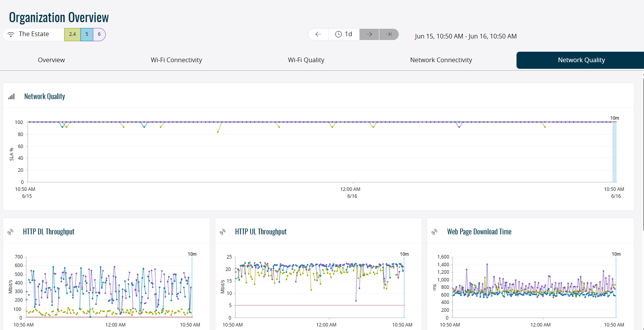Jump to latest time with arrow-to-bar button

(x=389, y=34)
